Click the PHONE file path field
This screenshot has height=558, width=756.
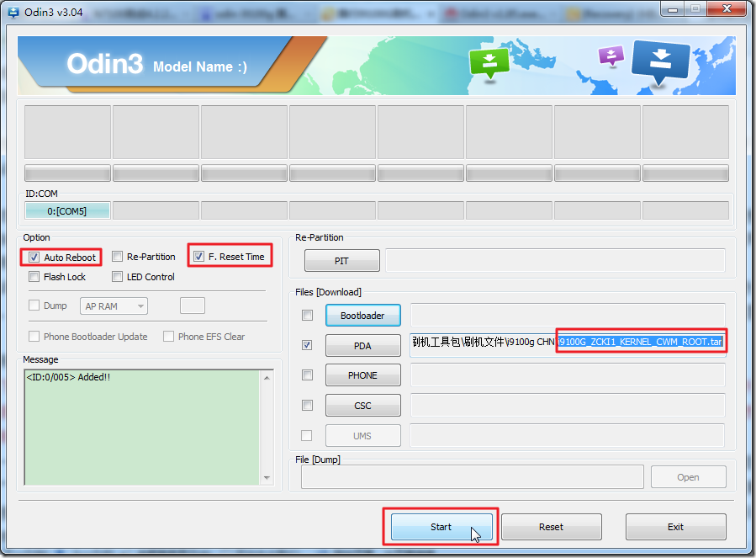(x=568, y=375)
